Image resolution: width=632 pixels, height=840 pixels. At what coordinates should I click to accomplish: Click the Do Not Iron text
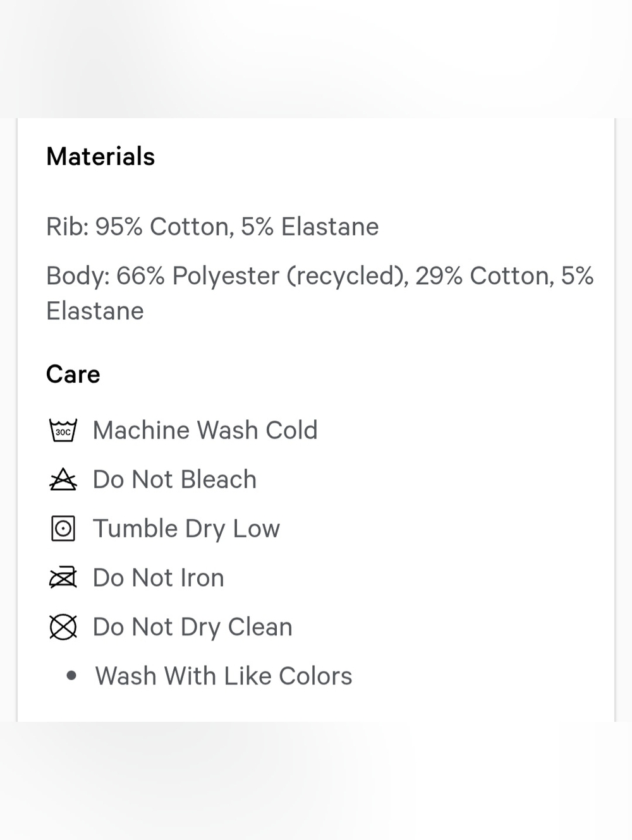coord(158,578)
